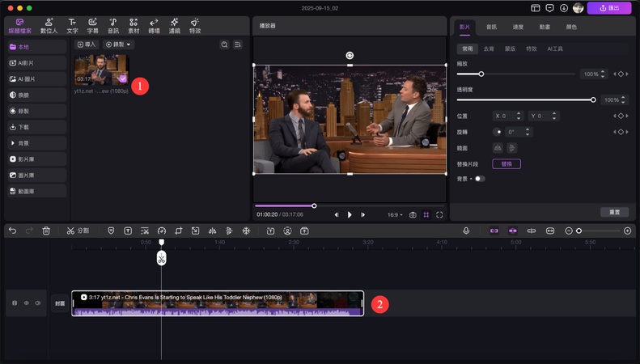Click the 重置 reset button

click(x=614, y=212)
